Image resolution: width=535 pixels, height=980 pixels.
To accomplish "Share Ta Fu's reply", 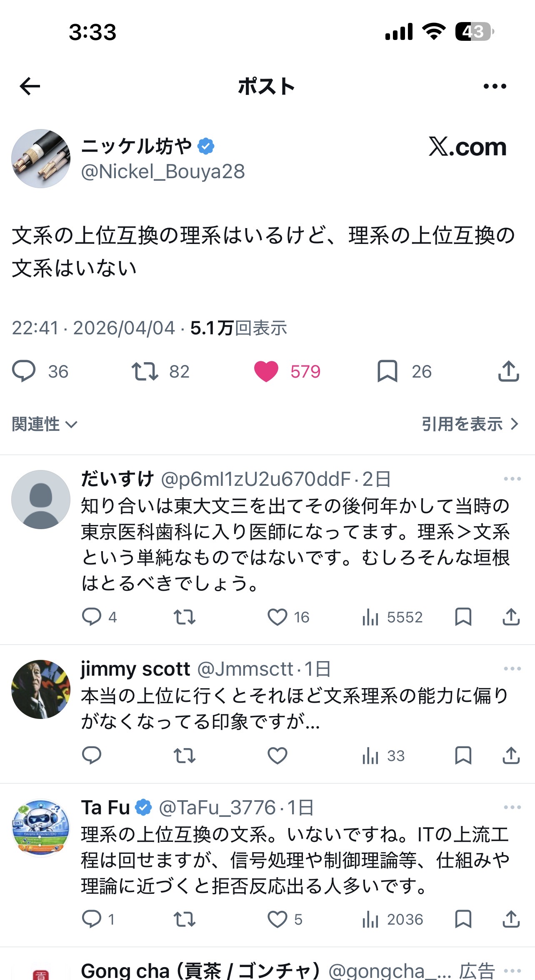I will point(511,919).
